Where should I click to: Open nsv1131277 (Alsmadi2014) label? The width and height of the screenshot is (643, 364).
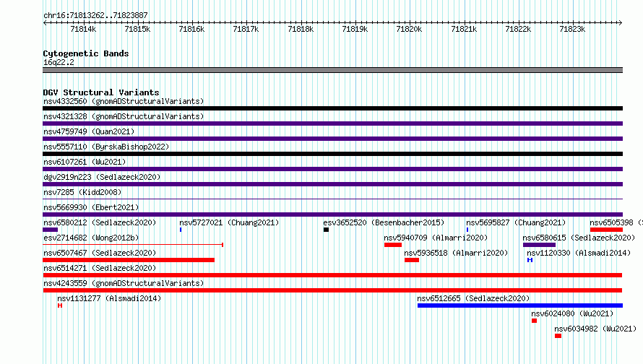(109, 298)
